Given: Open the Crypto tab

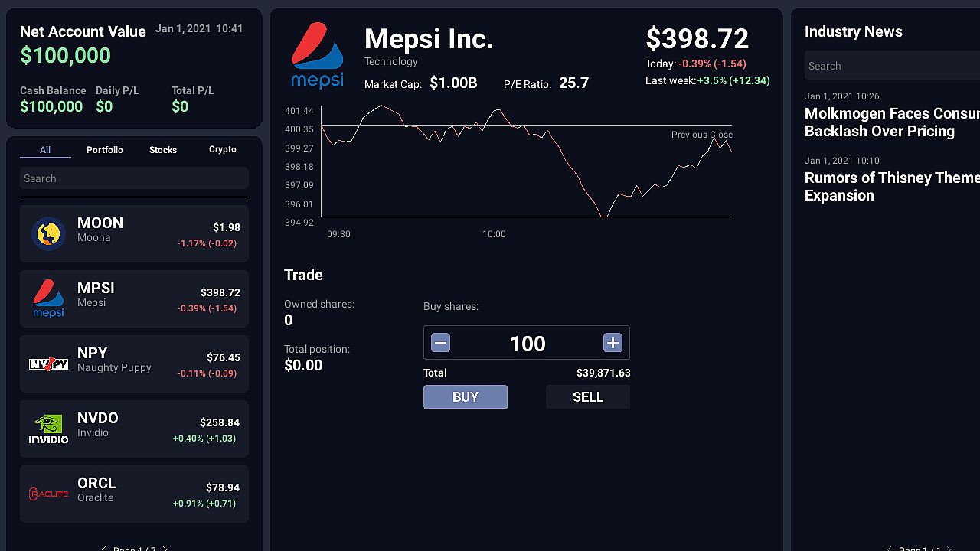Looking at the screenshot, I should pyautogui.click(x=223, y=150).
